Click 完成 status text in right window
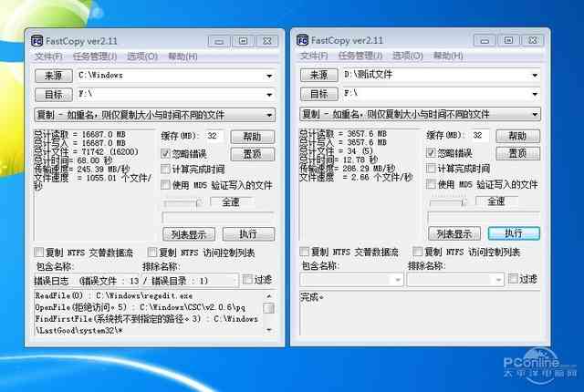The width and height of the screenshot is (584, 392). (x=312, y=297)
